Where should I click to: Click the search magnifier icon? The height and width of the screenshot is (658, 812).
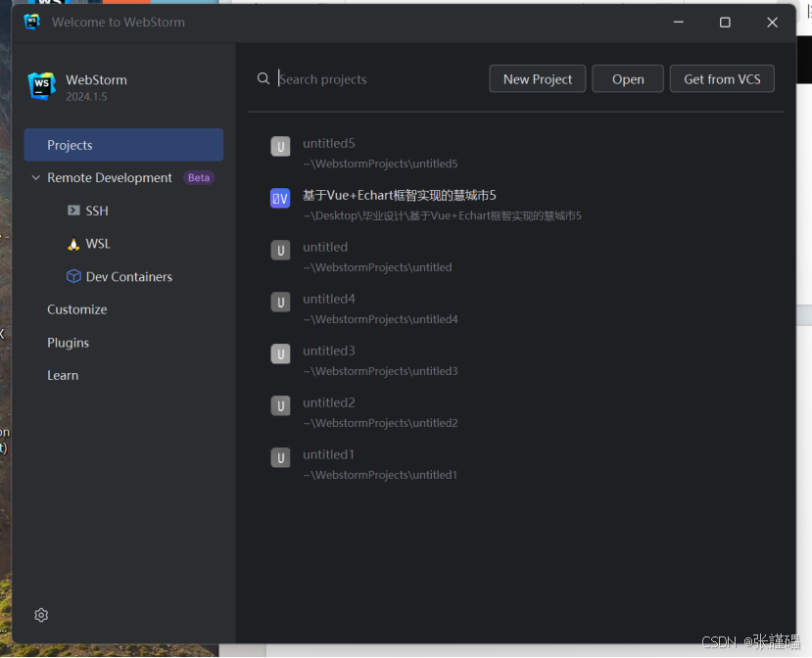pyautogui.click(x=263, y=78)
